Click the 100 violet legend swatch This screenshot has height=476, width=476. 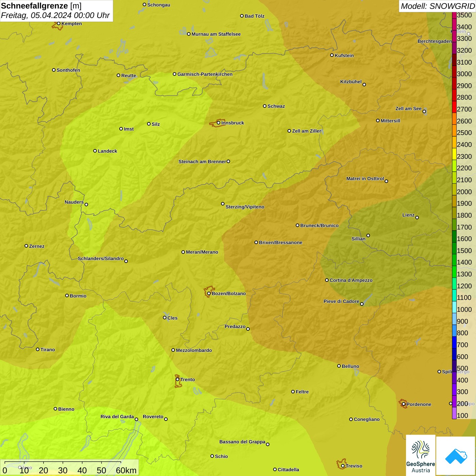[454, 413]
